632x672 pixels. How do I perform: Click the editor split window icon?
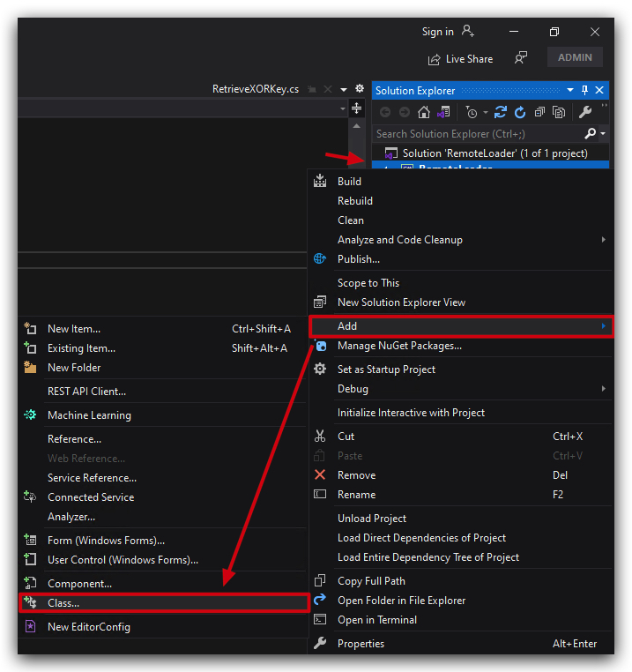[356, 108]
